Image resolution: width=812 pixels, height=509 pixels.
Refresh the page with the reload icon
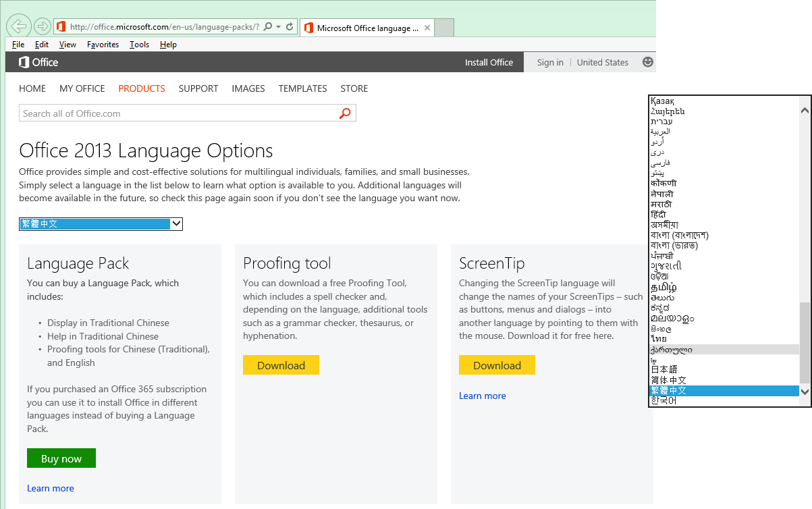(290, 27)
